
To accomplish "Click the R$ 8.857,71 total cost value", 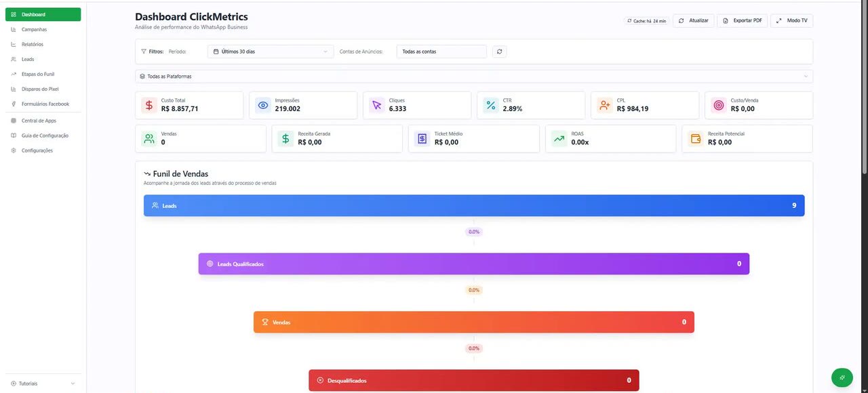I will [x=180, y=109].
